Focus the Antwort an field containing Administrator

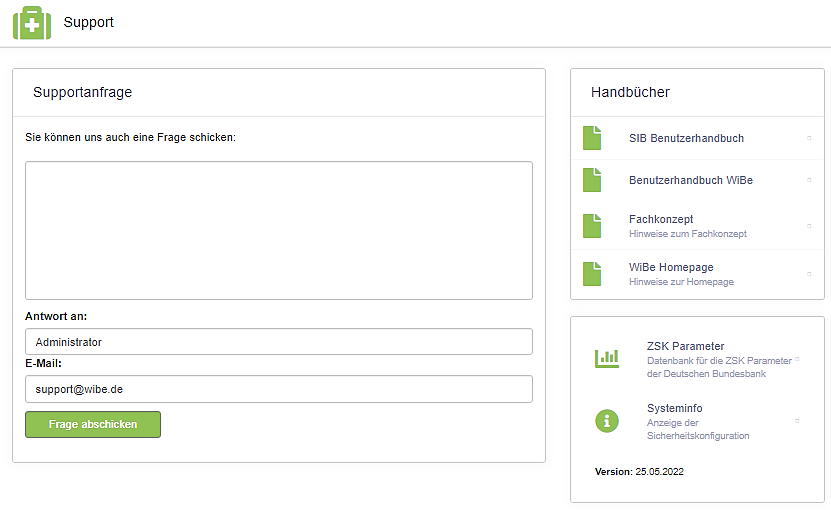(278, 342)
